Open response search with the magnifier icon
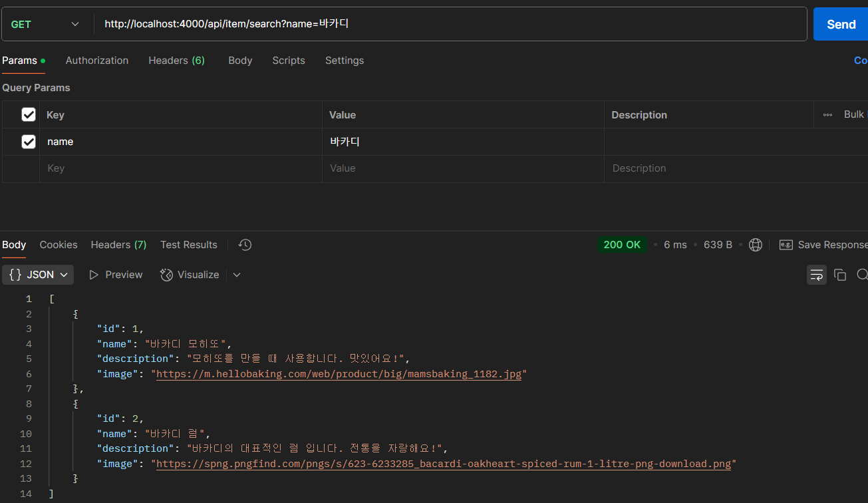The height and width of the screenshot is (503, 868). tap(862, 274)
